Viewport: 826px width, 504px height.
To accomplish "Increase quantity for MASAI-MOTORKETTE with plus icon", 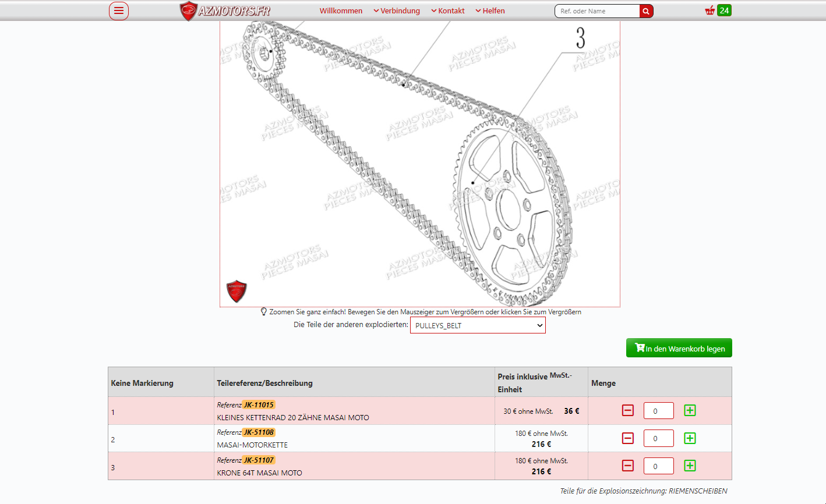I will [690, 438].
